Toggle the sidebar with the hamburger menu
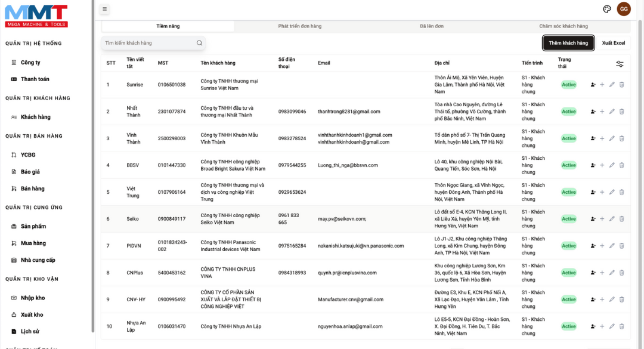Viewport: 644px width, 349px height. coord(104,9)
